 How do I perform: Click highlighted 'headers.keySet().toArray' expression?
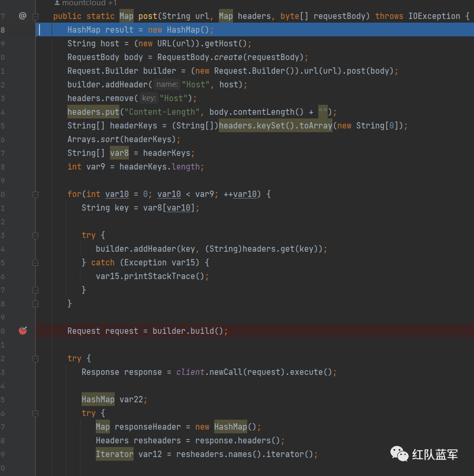[275, 126]
